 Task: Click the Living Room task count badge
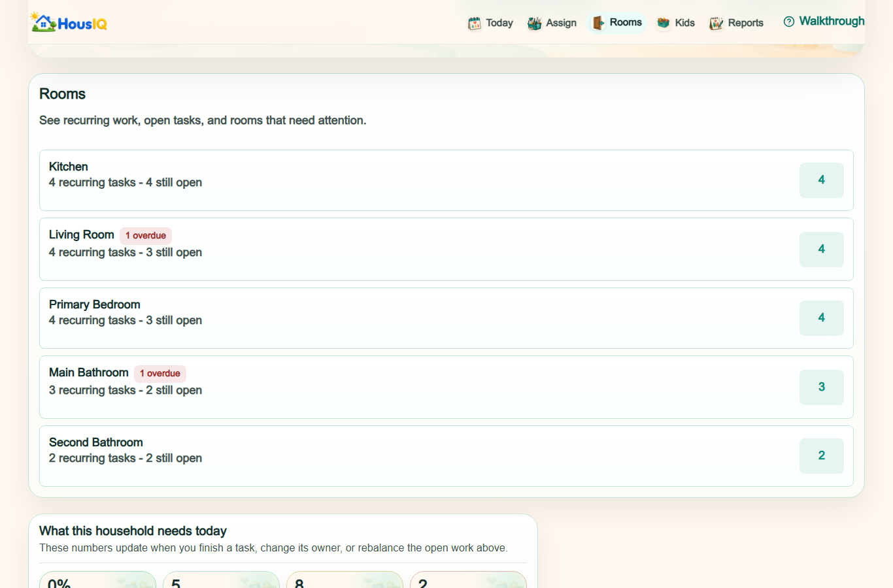[x=822, y=250]
